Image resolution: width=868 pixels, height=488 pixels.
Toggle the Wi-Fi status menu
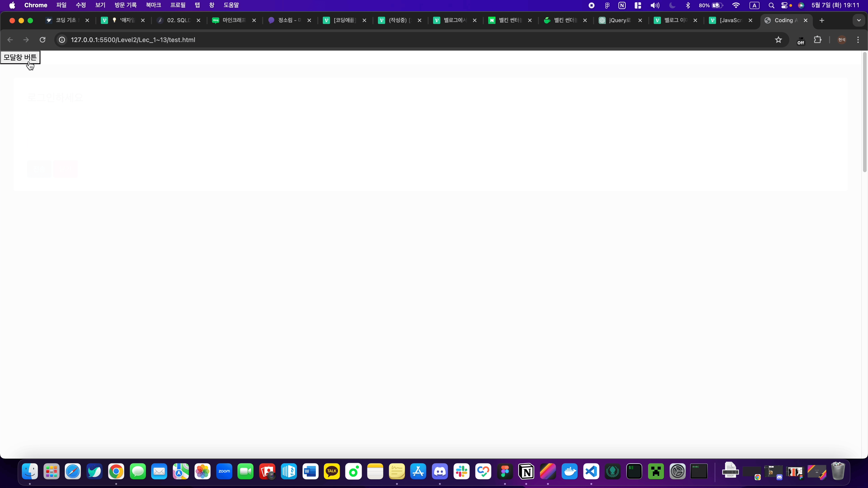click(736, 5)
